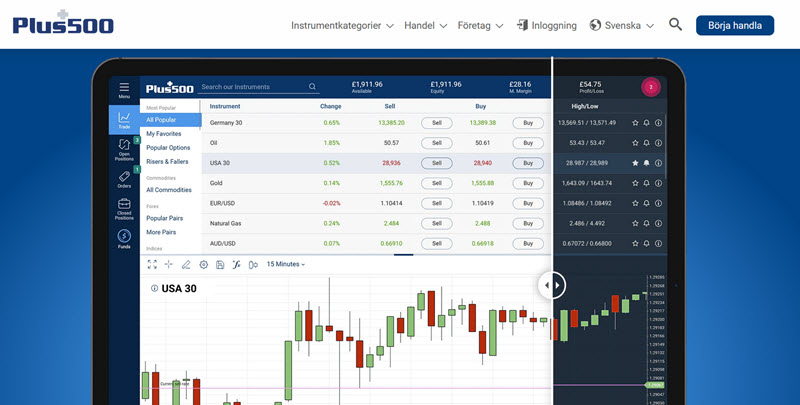800x405 pixels.
Task: Click the Change column header
Action: tap(331, 106)
